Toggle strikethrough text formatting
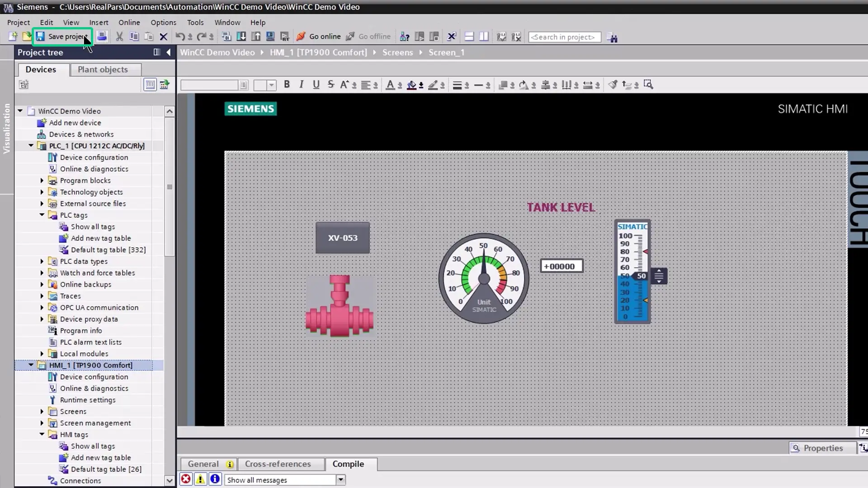This screenshot has width=868, height=488. tap(331, 84)
